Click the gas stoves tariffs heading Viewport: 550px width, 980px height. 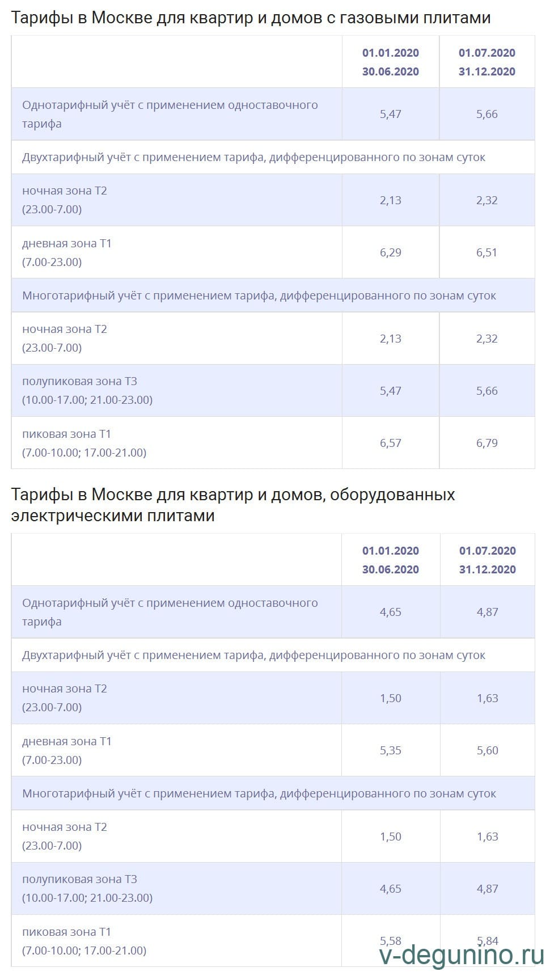[251, 18]
